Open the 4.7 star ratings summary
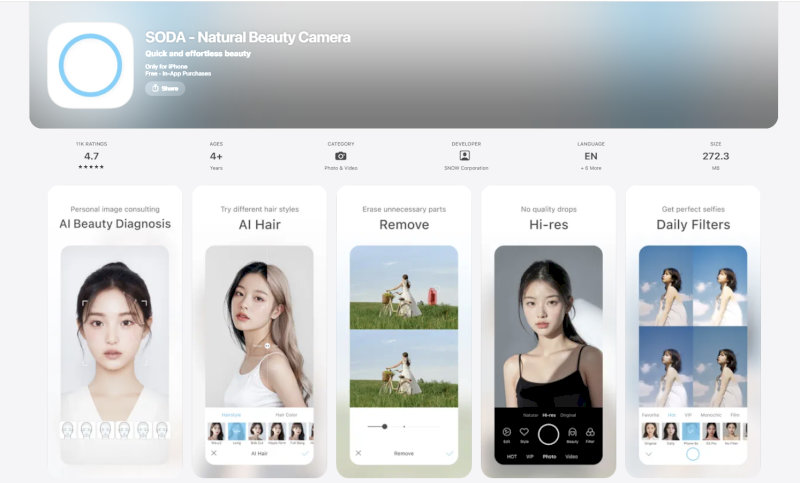Image resolution: width=800 pixels, height=483 pixels. click(x=91, y=156)
